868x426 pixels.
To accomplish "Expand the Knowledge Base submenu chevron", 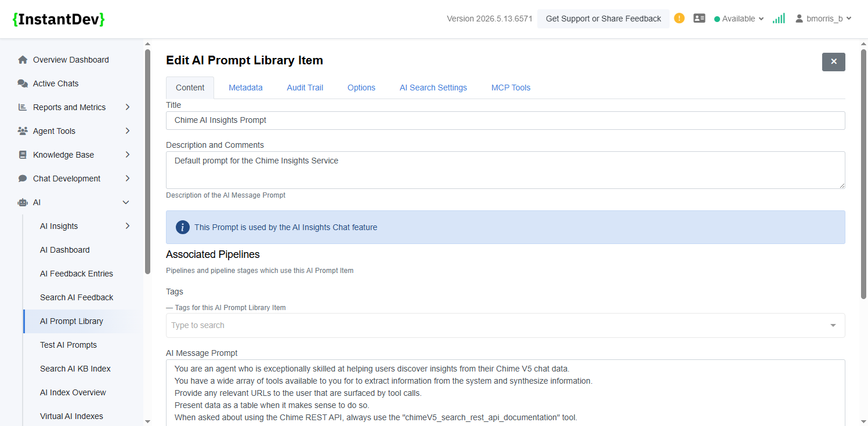I will (x=128, y=155).
